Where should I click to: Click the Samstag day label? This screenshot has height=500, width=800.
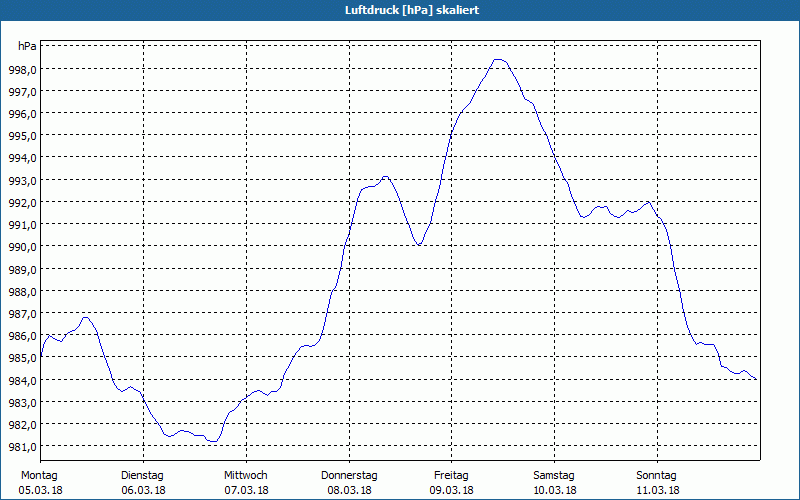click(x=554, y=476)
